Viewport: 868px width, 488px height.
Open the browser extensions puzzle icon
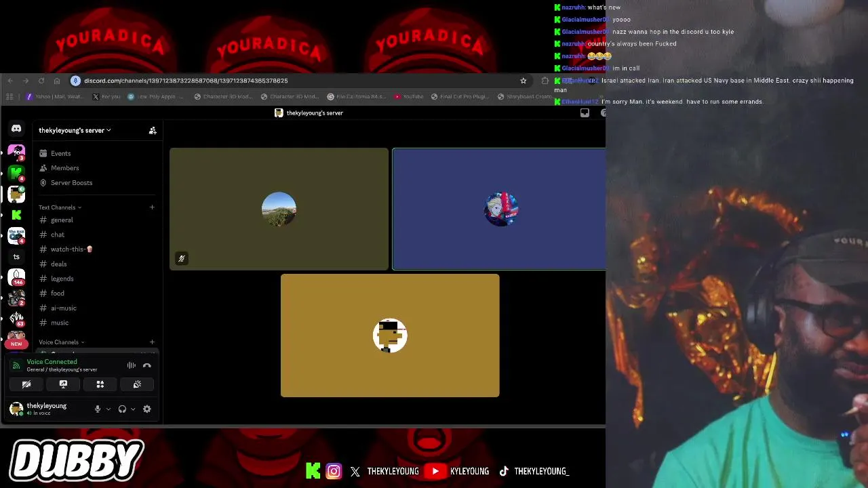pyautogui.click(x=545, y=81)
